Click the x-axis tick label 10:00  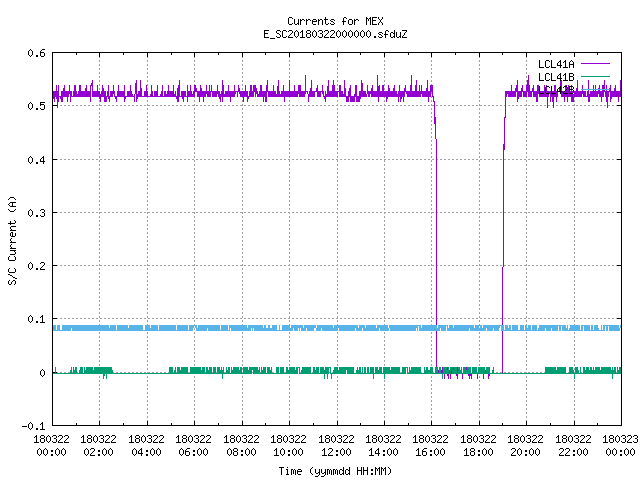(x=288, y=452)
